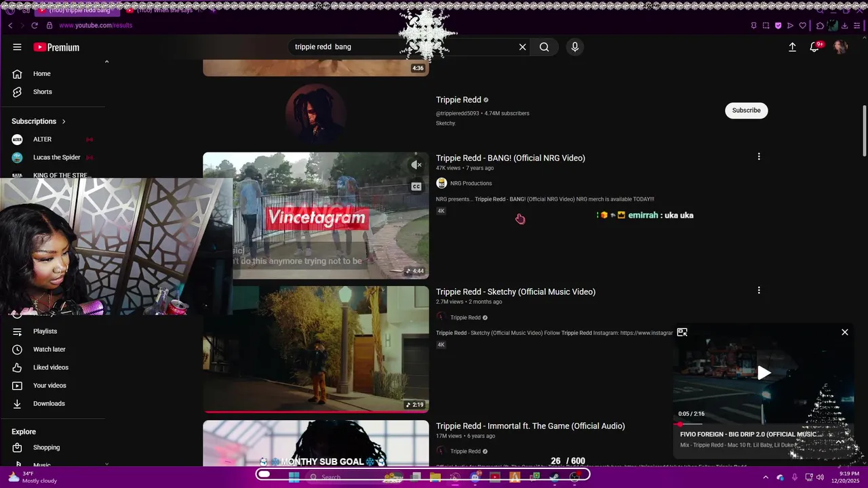Screen dimensions: 868x488
Task: Open Immortal ft. The Game title
Action: (x=530, y=426)
